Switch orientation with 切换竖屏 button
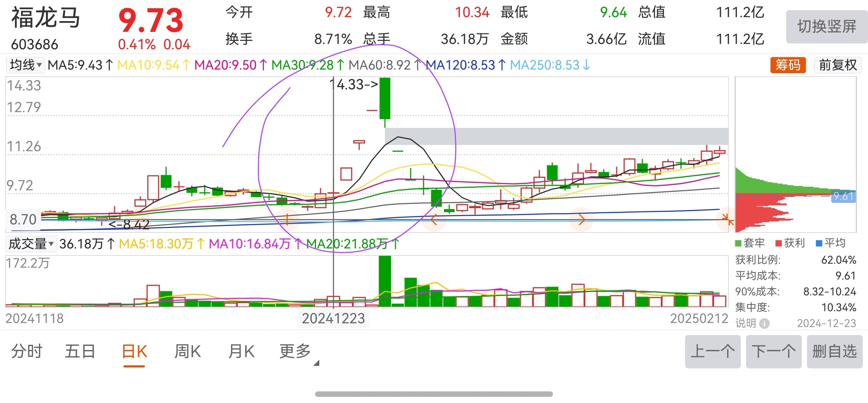 827,27
